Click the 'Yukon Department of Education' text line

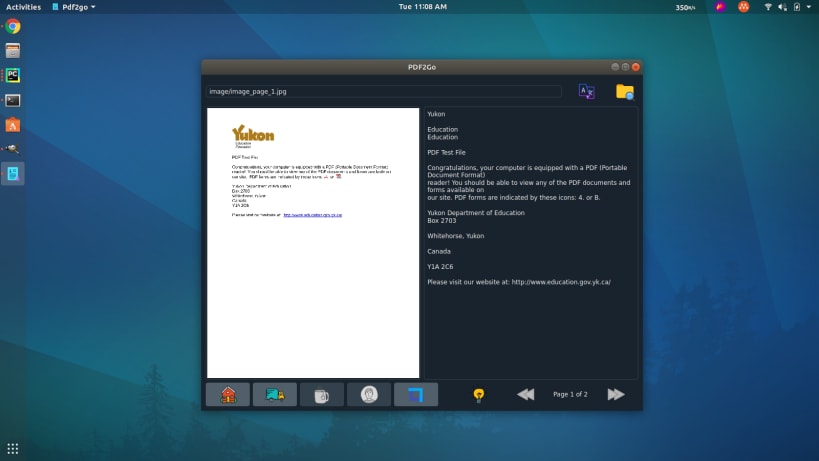(476, 212)
